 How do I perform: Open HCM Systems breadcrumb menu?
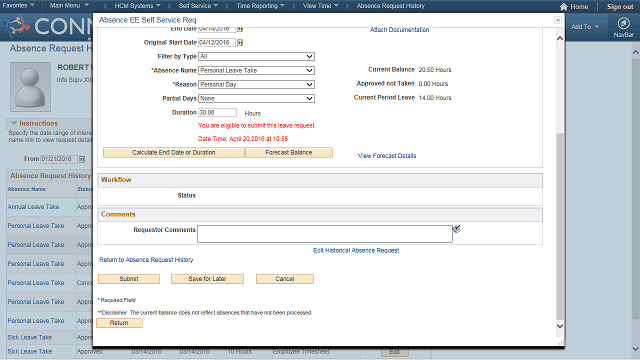tap(137, 6)
